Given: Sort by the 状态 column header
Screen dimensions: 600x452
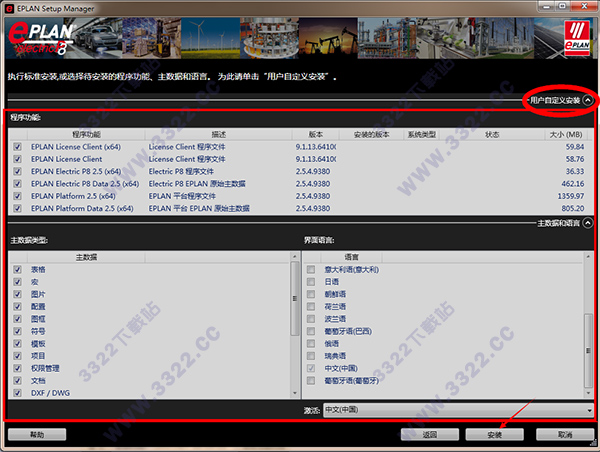Looking at the screenshot, I should (492, 134).
